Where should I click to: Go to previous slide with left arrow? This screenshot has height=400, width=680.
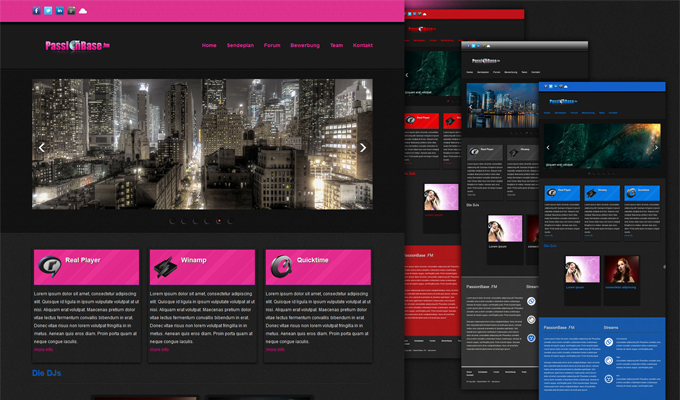(42, 147)
